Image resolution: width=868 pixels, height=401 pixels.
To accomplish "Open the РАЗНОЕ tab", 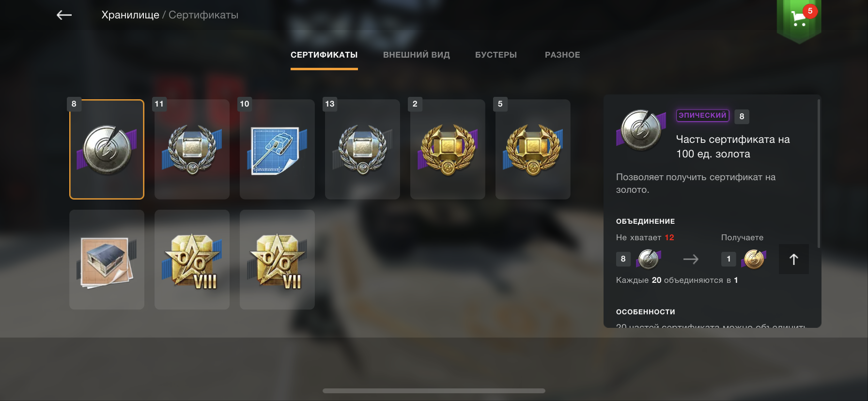I will tap(562, 55).
